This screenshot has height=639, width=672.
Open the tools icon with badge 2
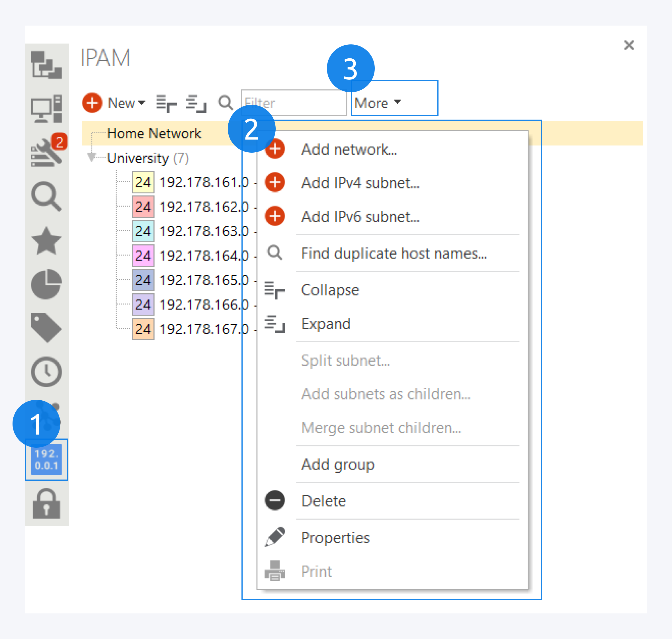(46, 153)
